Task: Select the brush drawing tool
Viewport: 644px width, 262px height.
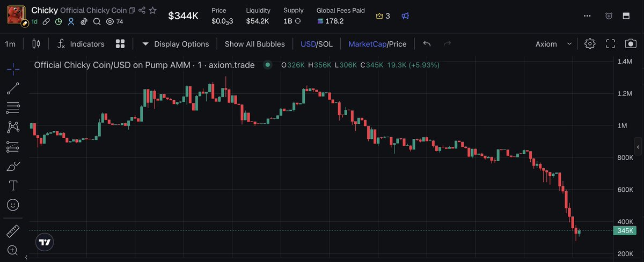Action: click(13, 166)
